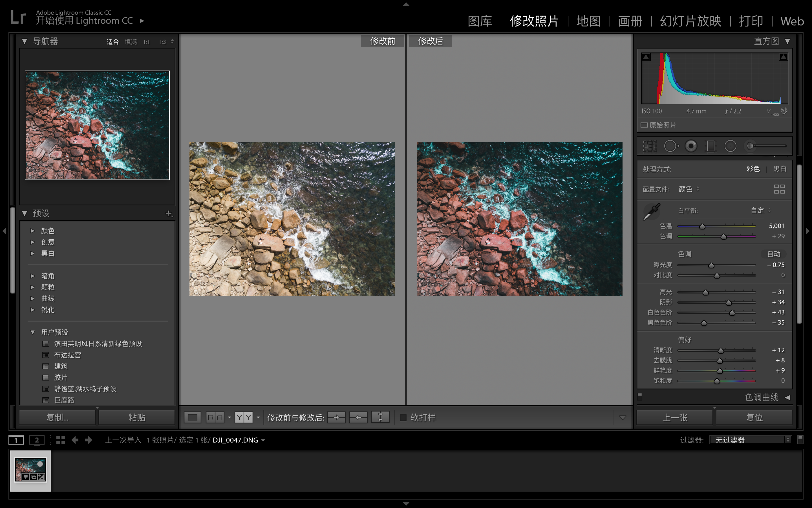Collapse the 预设 presets panel
Viewport: 812px width, 508px height.
pos(25,213)
